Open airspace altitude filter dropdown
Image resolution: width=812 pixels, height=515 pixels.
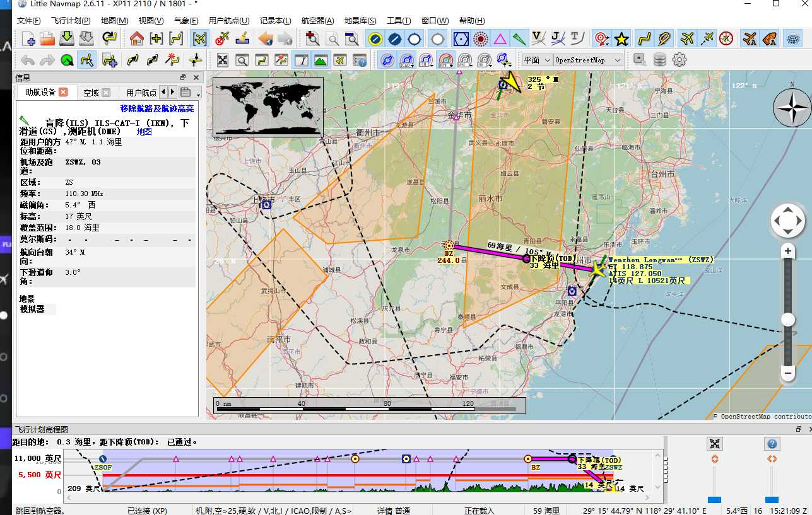pos(503,61)
